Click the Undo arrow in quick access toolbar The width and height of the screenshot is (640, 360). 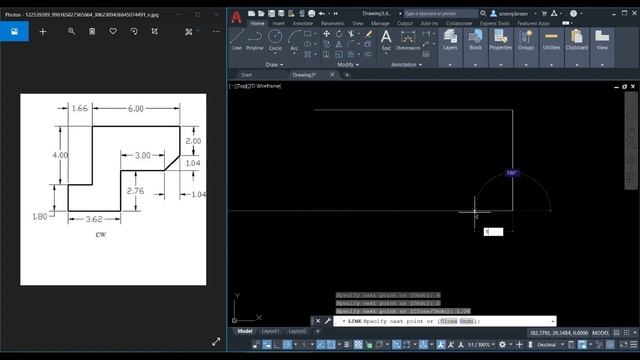[322, 13]
